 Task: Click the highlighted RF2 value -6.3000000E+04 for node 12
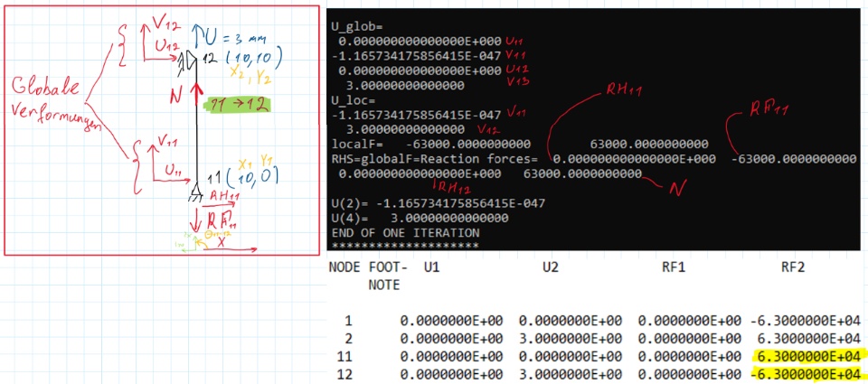tap(806, 374)
